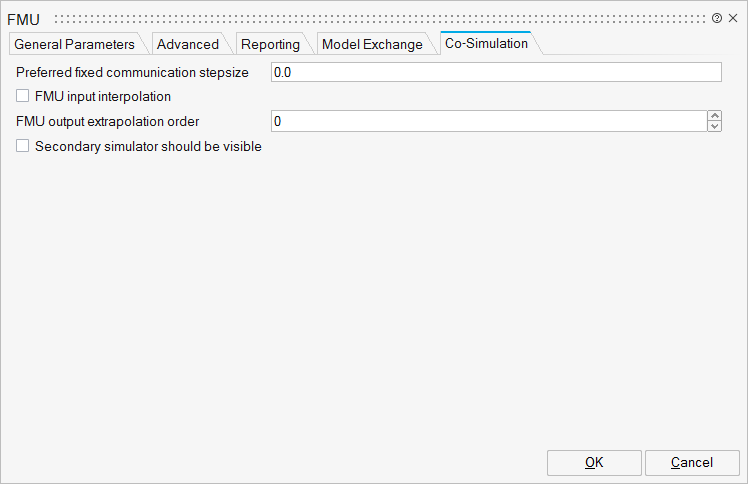Click the dotted drag handle in title bar

380,18
